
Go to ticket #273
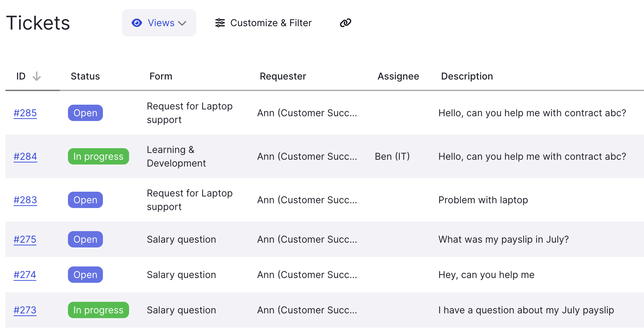(x=25, y=310)
